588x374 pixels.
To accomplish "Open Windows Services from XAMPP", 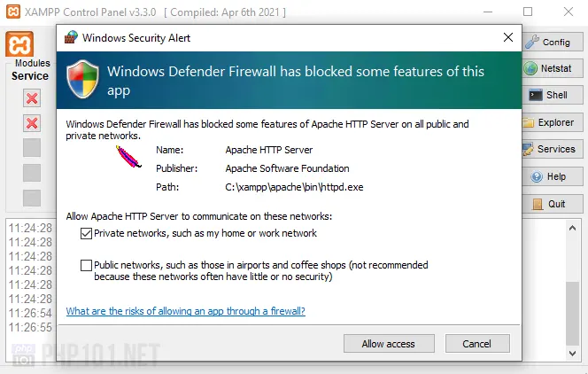I will coord(549,149).
